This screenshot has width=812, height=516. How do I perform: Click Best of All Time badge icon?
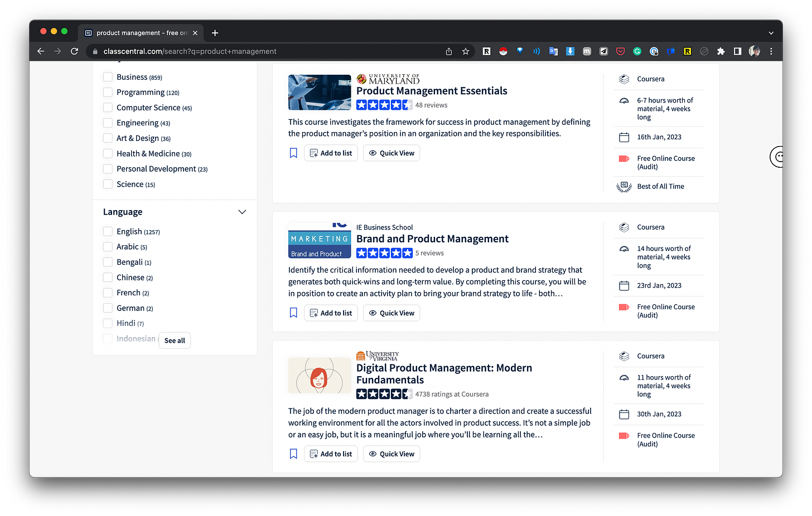click(x=624, y=187)
